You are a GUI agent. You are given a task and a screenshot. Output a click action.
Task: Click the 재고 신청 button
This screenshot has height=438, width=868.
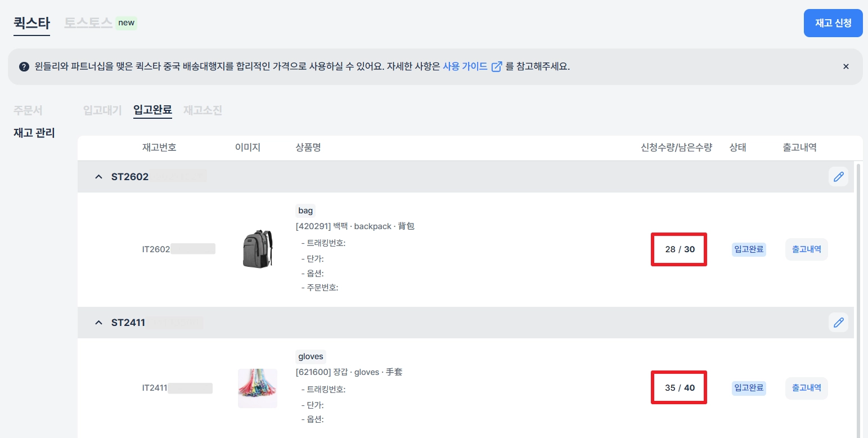pyautogui.click(x=833, y=23)
